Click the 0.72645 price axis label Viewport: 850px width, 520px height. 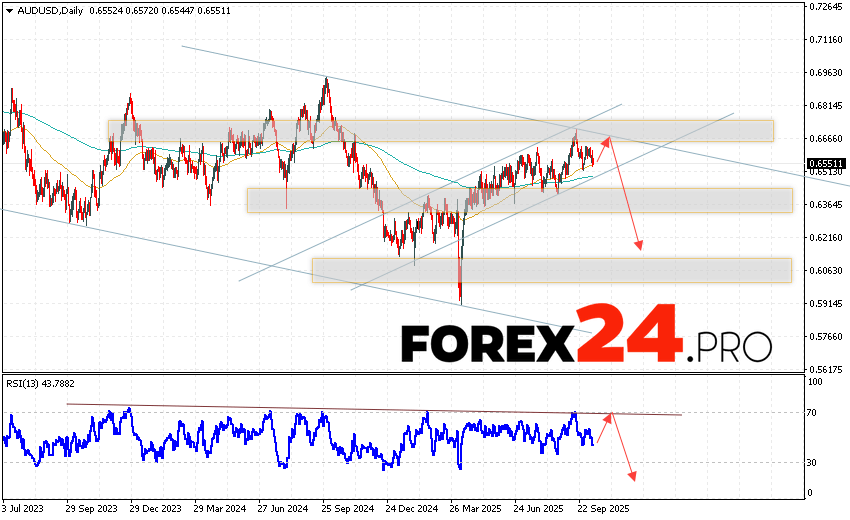(x=826, y=7)
